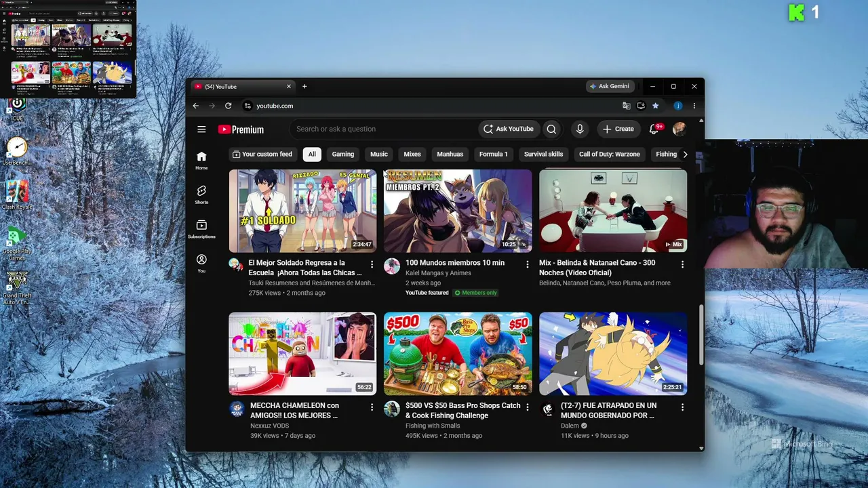Click the YouTube Premium logo
868x488 pixels.
(x=241, y=129)
